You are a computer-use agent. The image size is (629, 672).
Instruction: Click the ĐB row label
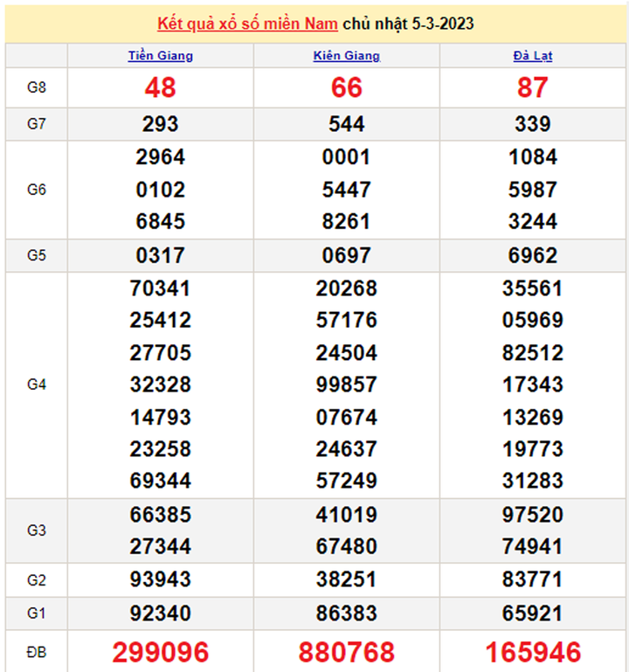click(36, 652)
